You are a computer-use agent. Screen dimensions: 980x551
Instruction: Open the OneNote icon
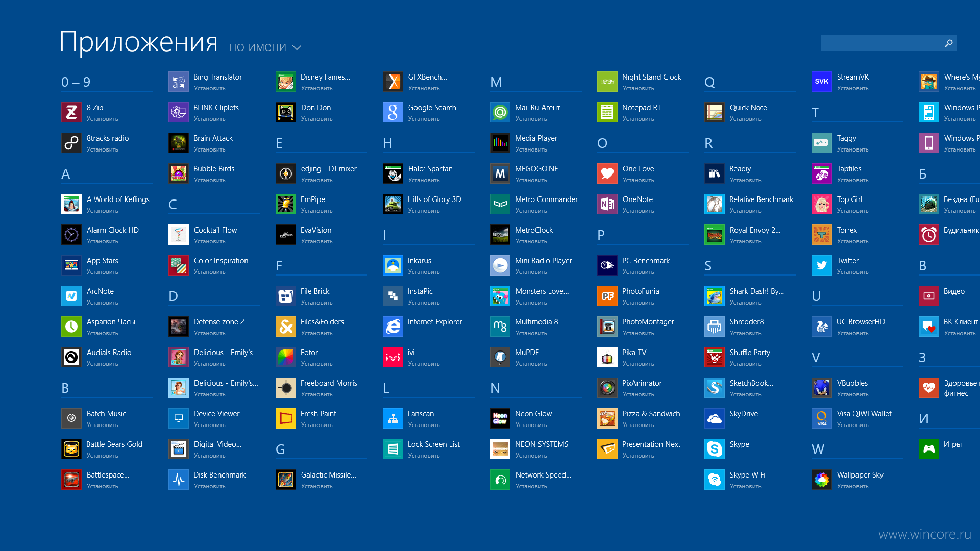[607, 204]
